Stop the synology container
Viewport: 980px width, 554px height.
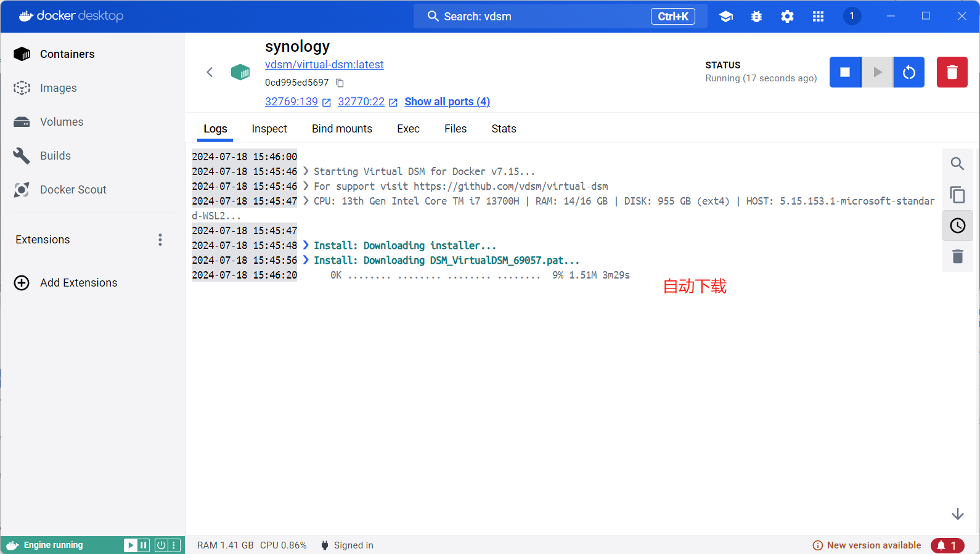tap(845, 72)
